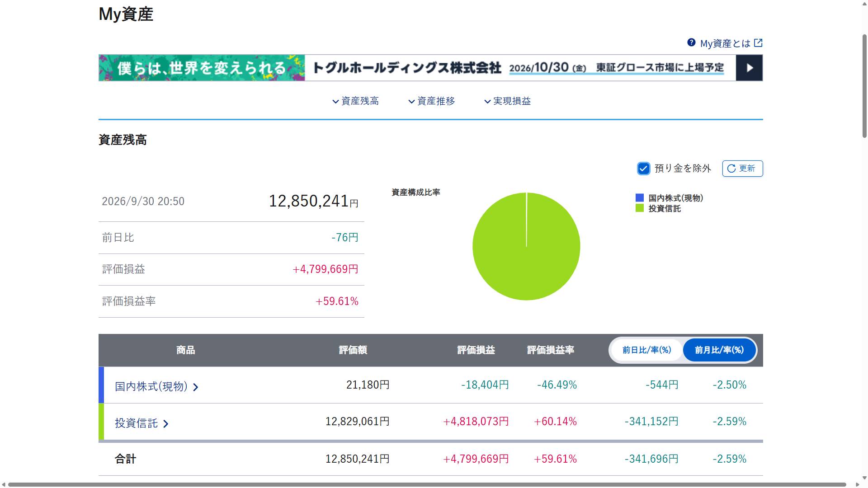Click the scroll up arrow
The image size is (868, 488).
864,4
